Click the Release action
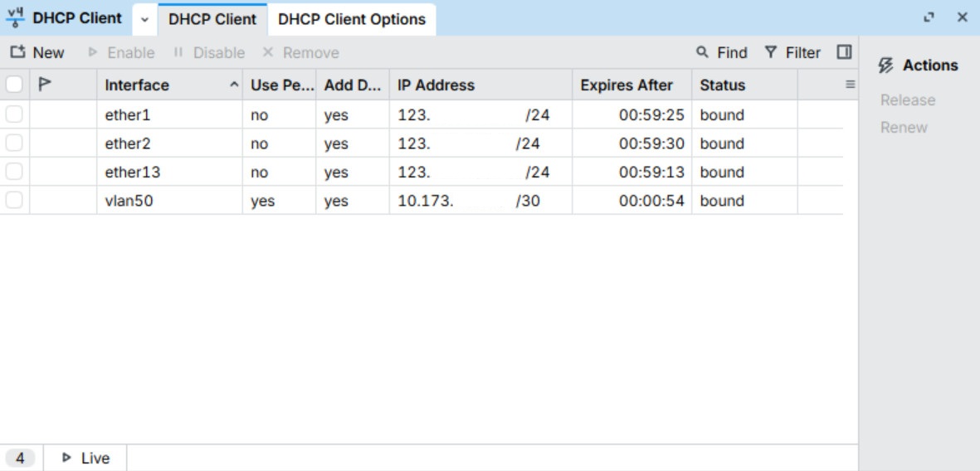Viewport: 980px width, 471px height. [908, 100]
